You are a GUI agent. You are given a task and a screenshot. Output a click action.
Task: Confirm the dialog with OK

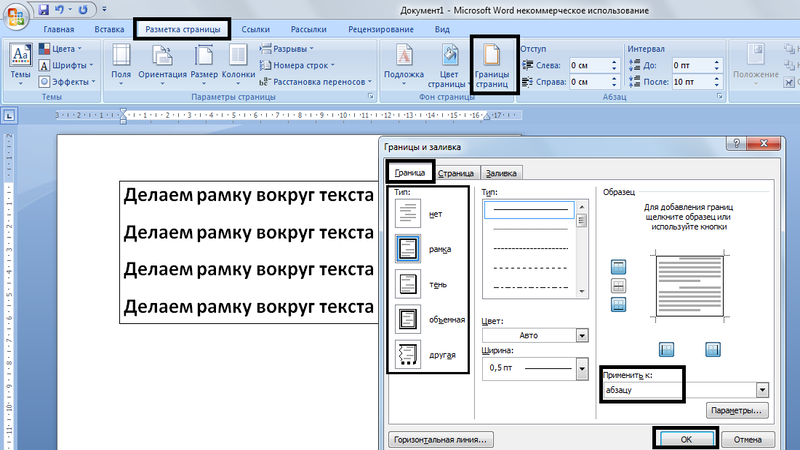pos(686,439)
